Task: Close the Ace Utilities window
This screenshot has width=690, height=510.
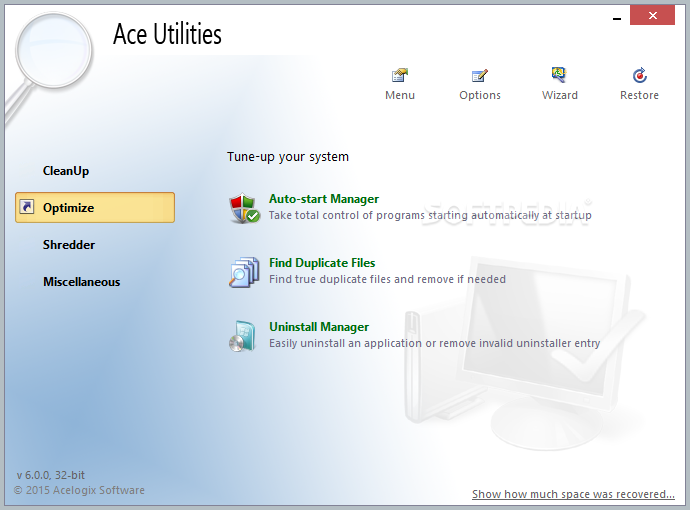Action: pyautogui.click(x=652, y=15)
